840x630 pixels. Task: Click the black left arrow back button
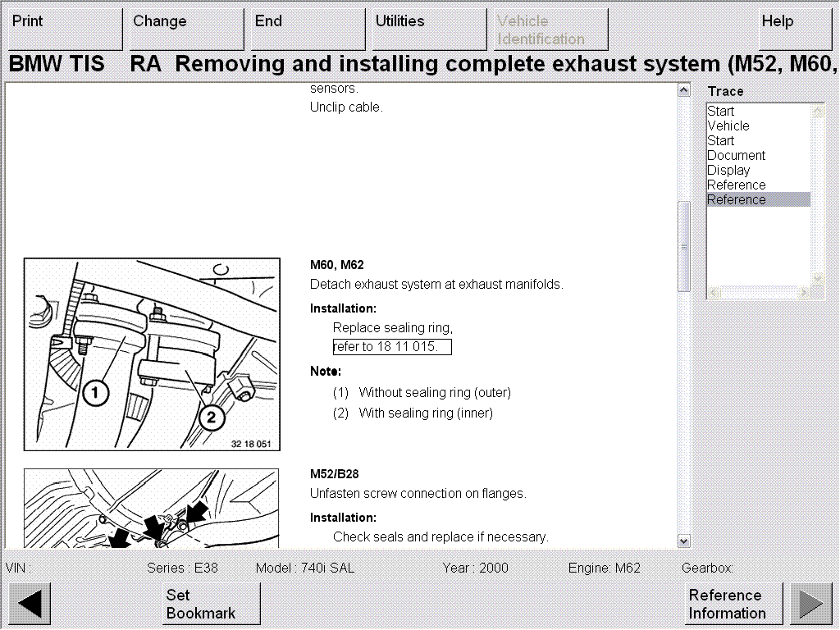30,604
